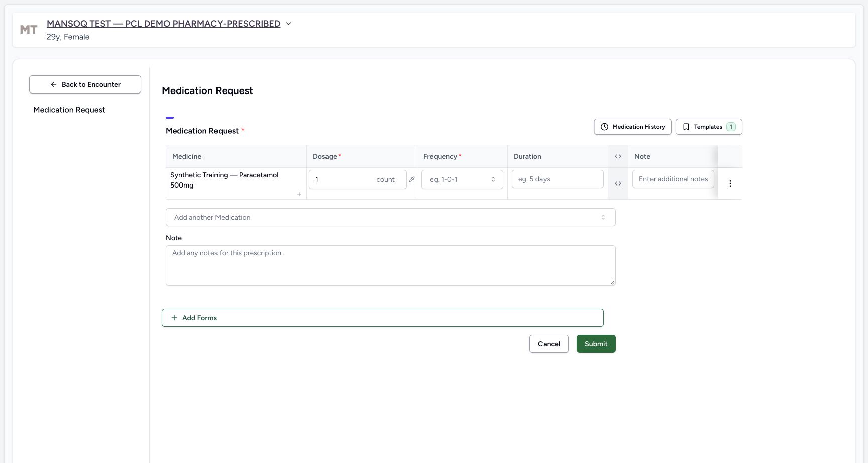Cancel the medication request
Image resolution: width=868 pixels, height=463 pixels.
click(549, 344)
